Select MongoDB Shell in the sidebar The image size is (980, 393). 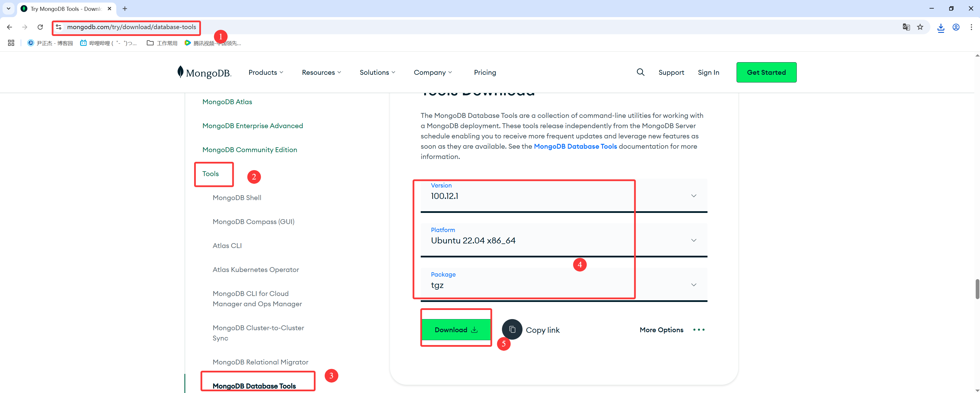click(x=237, y=197)
